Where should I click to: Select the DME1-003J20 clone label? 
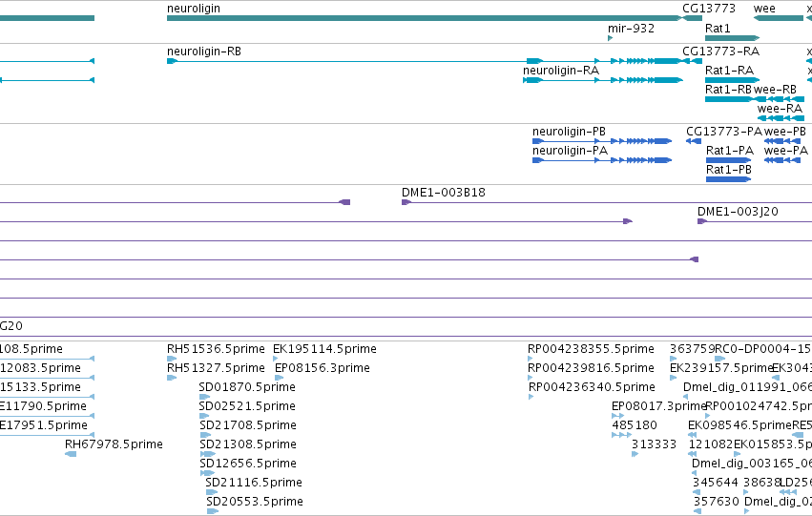738,212
